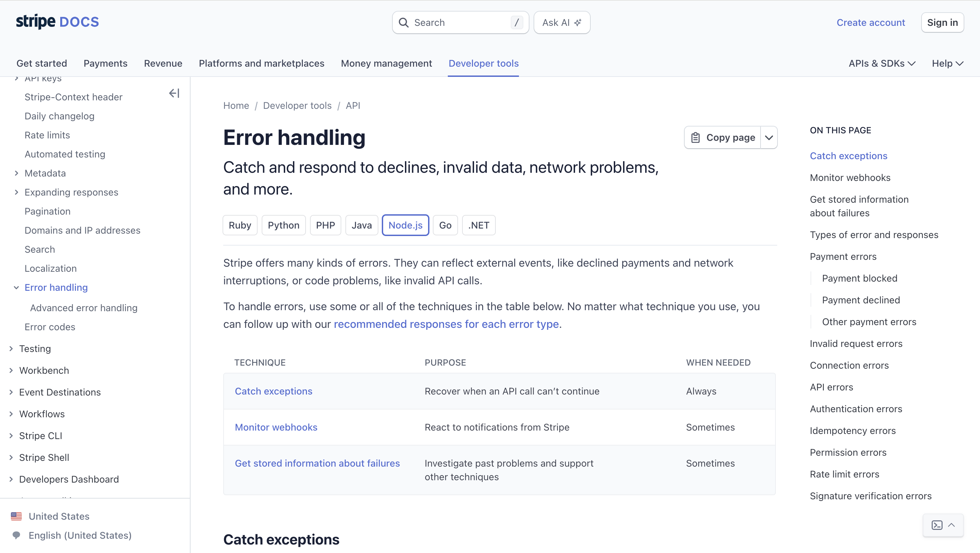Screen dimensions: 980x553
Task: Open the Copy page dropdown arrow
Action: click(x=769, y=138)
